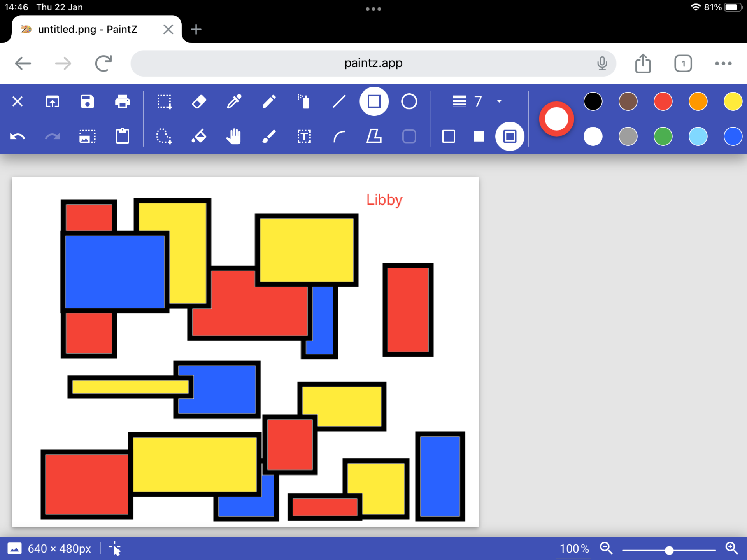Click the paintz.app address bar

373,63
